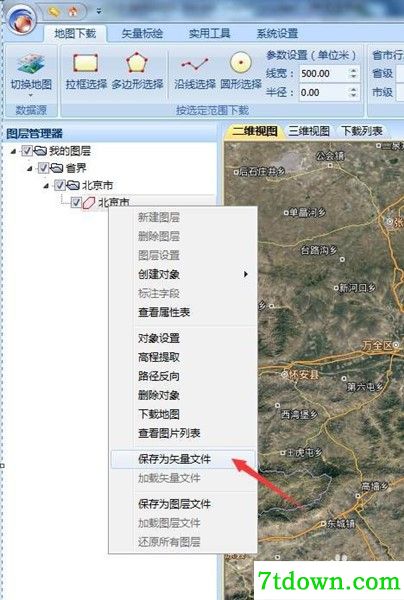Click the 东城镇 label on map
The height and width of the screenshot is (600, 404).
click(x=340, y=523)
